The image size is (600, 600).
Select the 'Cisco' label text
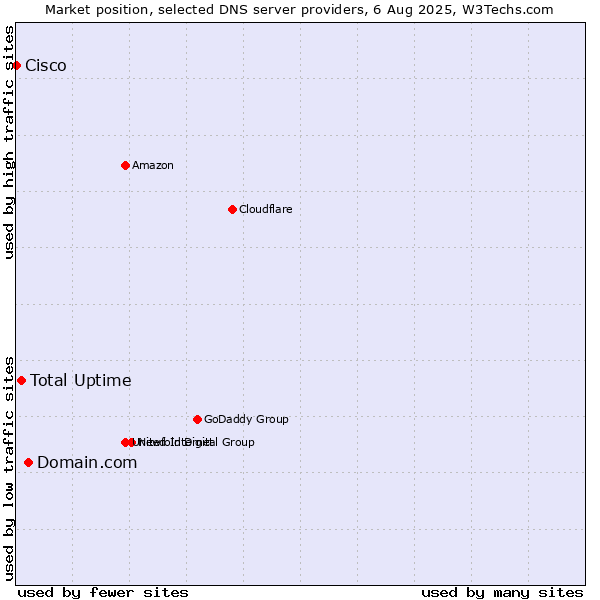click(x=46, y=65)
